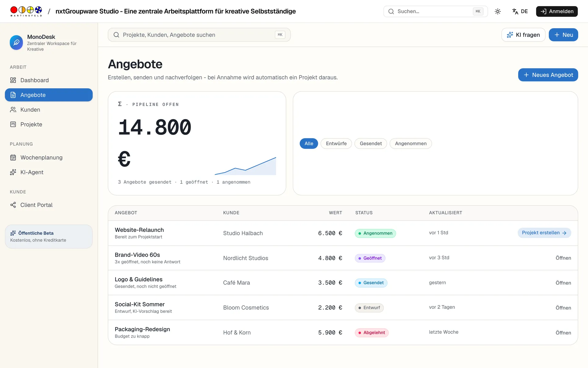Click the Anmelden login button

557,11
